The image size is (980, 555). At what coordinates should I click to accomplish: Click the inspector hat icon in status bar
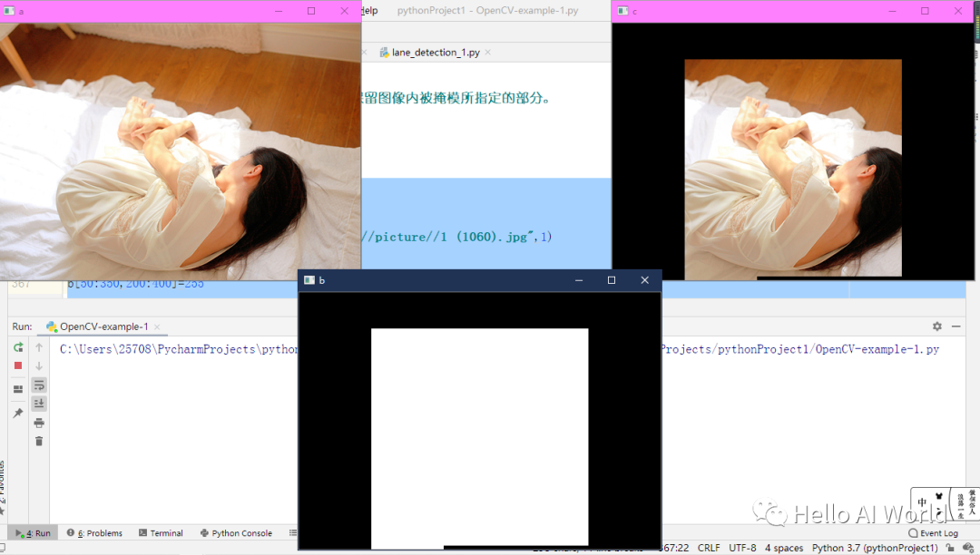[967, 548]
